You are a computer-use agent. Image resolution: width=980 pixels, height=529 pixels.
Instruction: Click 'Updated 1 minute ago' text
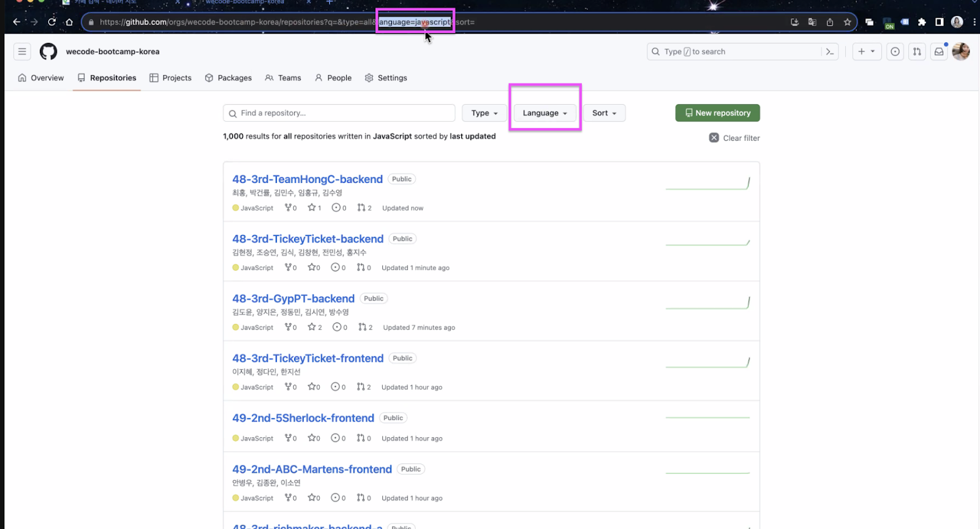[415, 268]
